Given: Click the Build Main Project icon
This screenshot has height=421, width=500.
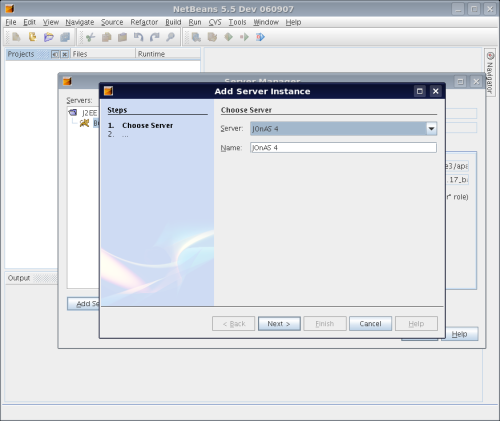Looking at the screenshot, I should point(196,37).
